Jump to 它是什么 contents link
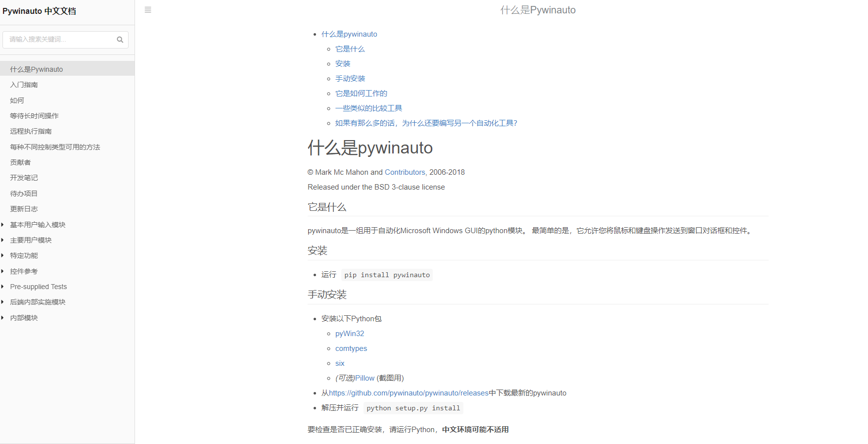 click(x=350, y=49)
